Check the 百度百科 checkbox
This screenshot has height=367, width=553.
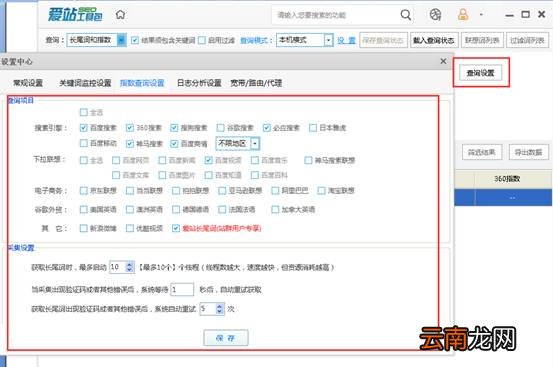click(x=255, y=175)
